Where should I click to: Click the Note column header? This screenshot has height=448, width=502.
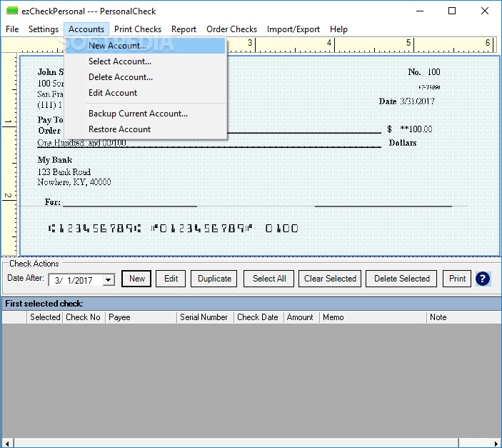(463, 317)
